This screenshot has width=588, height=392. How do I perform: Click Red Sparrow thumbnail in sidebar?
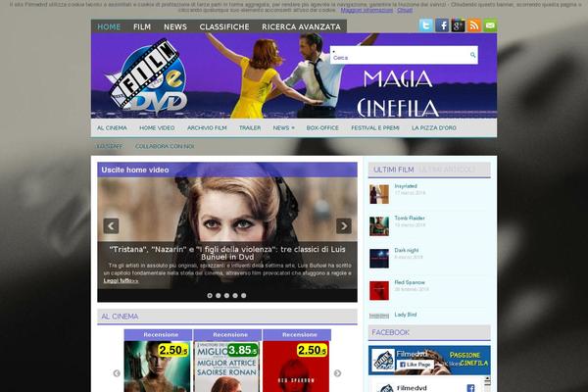pyautogui.click(x=378, y=291)
